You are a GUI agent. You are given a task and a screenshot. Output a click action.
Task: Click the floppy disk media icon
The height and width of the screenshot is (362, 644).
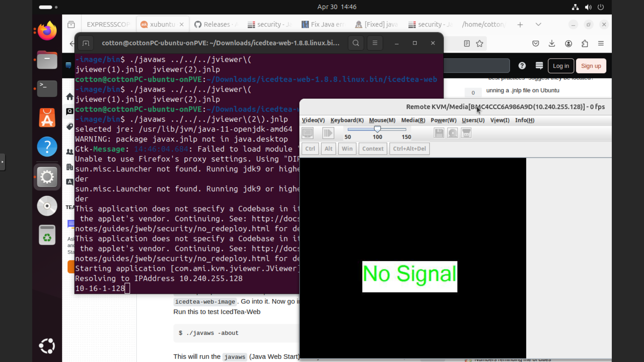tap(439, 133)
